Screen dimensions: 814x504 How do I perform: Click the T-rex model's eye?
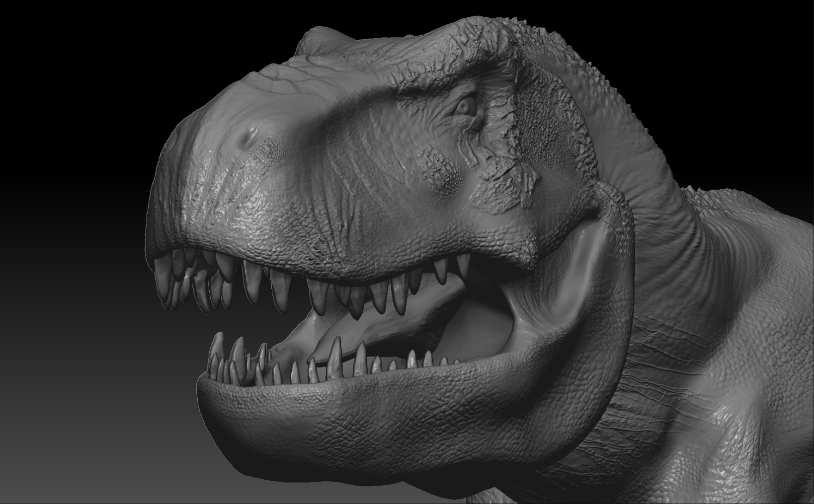[466, 106]
